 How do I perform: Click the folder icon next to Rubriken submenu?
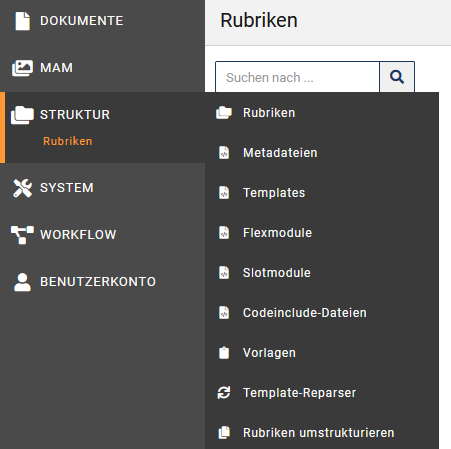224,113
